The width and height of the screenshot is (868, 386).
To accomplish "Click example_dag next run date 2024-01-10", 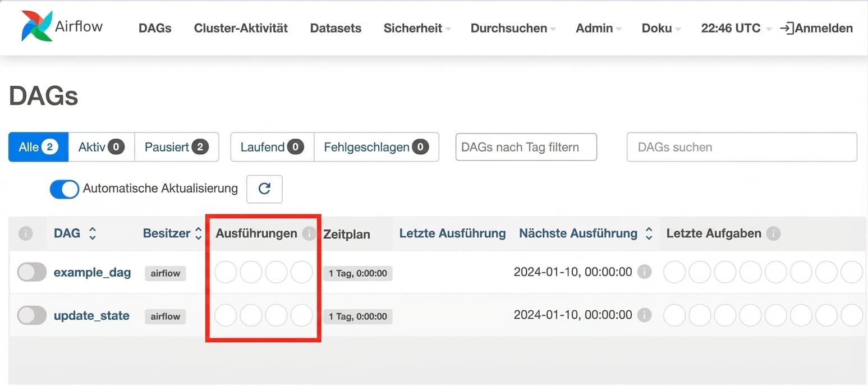I will click(x=573, y=272).
